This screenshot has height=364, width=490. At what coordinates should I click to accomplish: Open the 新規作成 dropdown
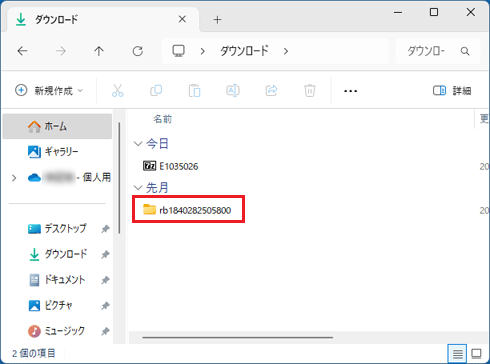click(49, 90)
